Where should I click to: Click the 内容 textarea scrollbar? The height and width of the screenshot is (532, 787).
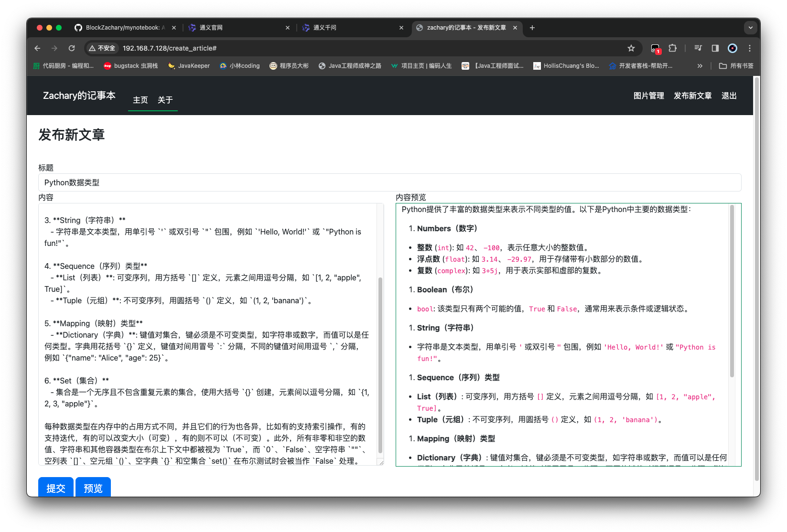[380, 365]
